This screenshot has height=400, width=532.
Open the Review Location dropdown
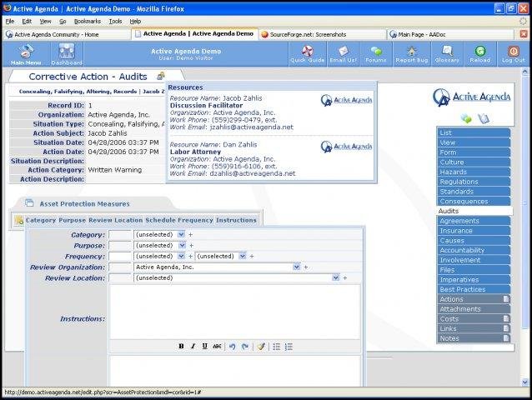237,278
